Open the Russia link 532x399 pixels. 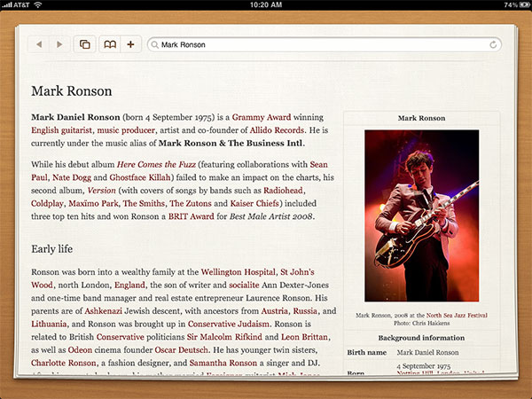(305, 311)
